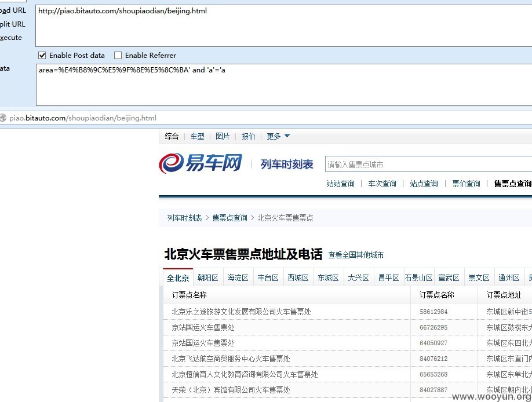
Task: Enable the Referrer checkbox
Action: click(118, 55)
